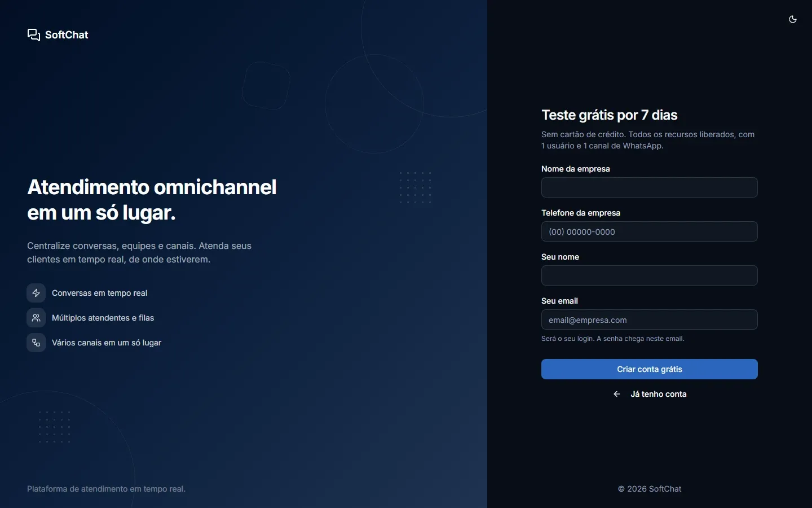
Task: Click the left arrow beside Já tenho conta
Action: (x=617, y=394)
